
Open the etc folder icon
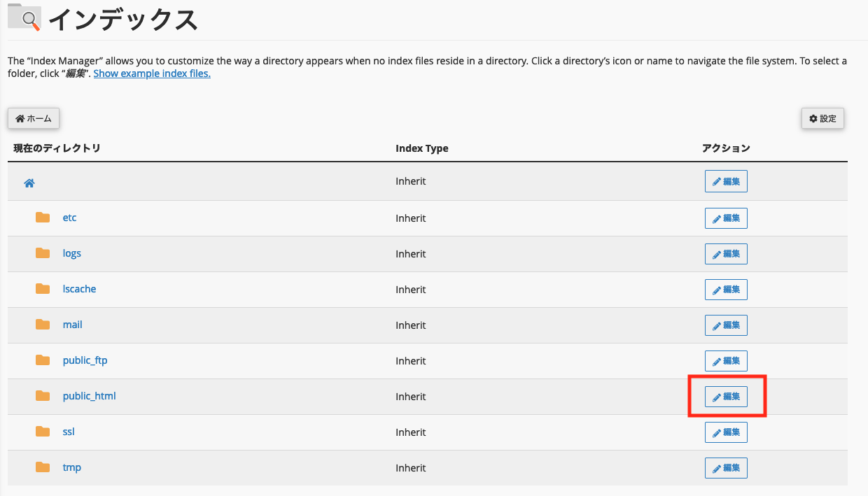(43, 218)
